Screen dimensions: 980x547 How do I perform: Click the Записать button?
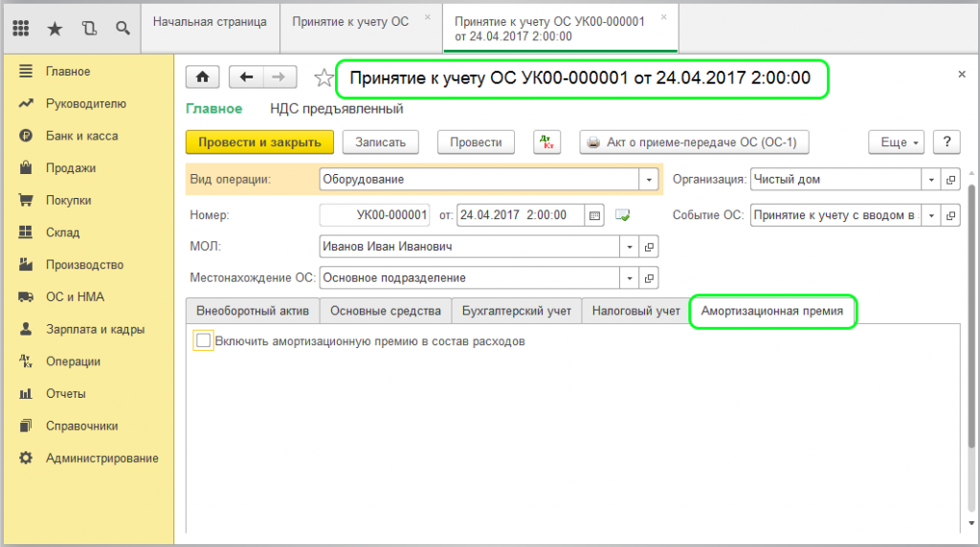[x=381, y=142]
